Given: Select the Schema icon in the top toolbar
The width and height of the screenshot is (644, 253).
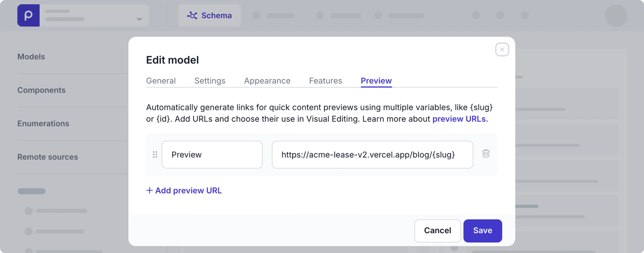Looking at the screenshot, I should (x=193, y=15).
